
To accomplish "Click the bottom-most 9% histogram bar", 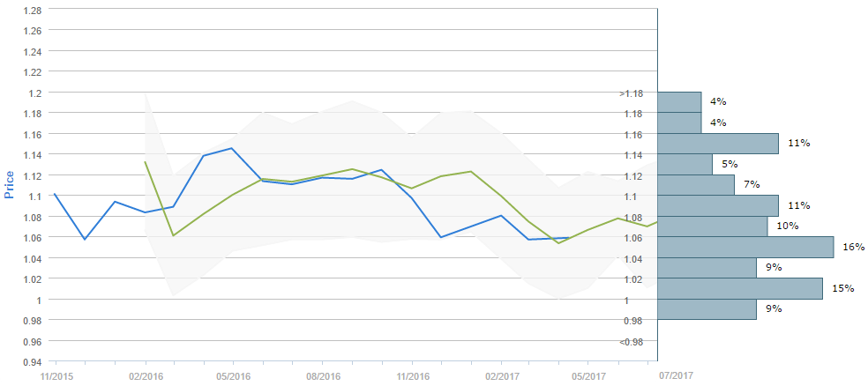I will (707, 309).
